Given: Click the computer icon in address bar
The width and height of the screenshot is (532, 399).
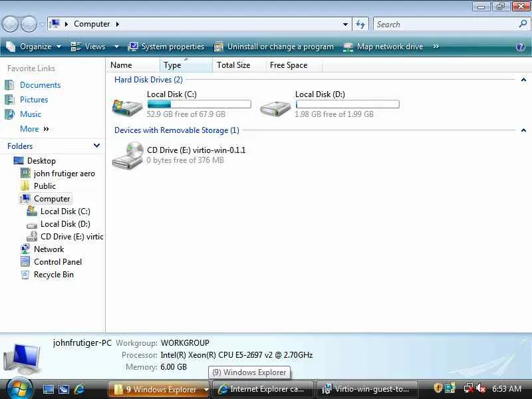Looking at the screenshot, I should coord(55,24).
